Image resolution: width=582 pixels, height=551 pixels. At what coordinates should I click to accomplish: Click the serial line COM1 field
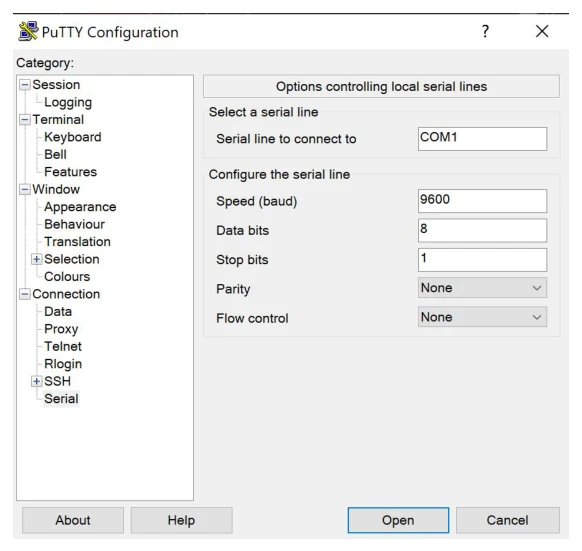click(x=482, y=139)
